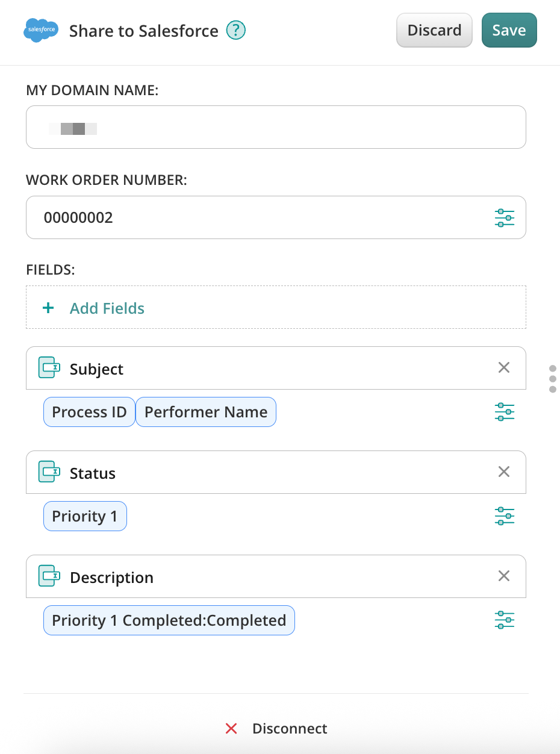Remove the Status field
This screenshot has height=754, width=560.
coord(504,472)
